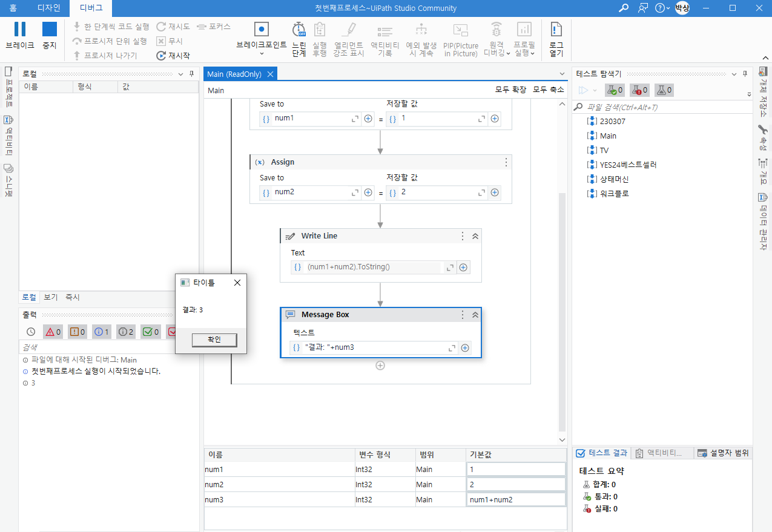772x532 pixels.
Task: Open Write Line activity options menu
Action: point(463,236)
